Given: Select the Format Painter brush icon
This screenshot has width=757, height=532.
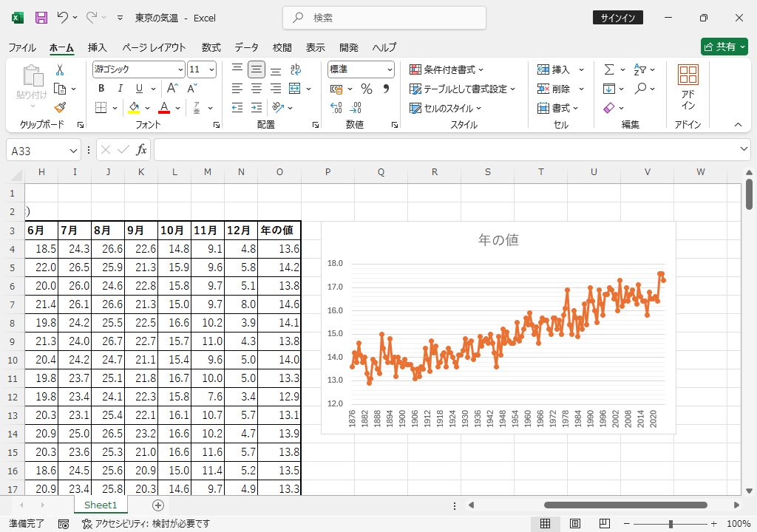Looking at the screenshot, I should tap(60, 107).
